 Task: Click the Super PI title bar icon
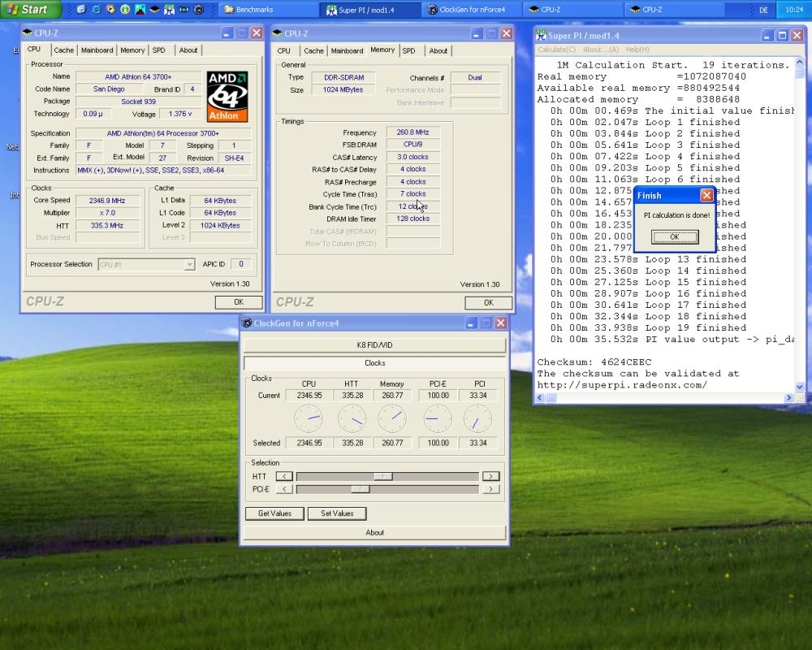541,35
